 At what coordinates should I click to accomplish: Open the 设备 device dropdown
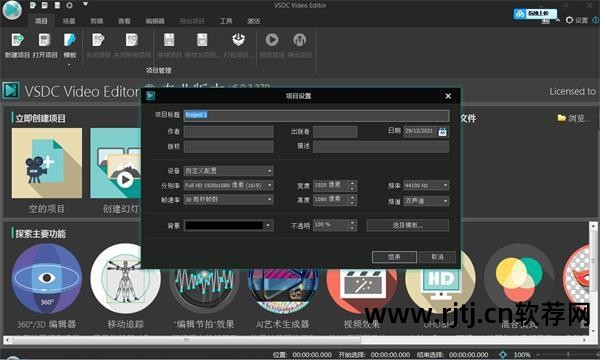[228, 171]
